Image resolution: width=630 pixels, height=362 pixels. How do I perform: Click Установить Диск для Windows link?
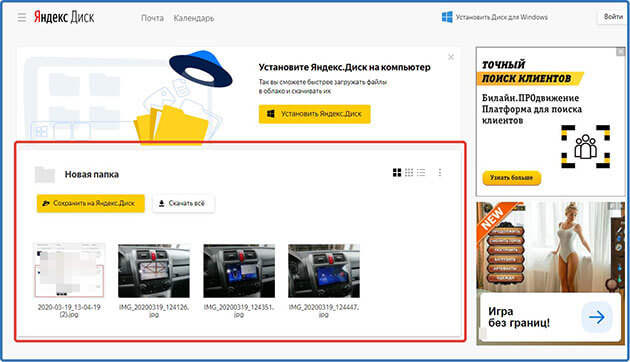click(x=501, y=17)
